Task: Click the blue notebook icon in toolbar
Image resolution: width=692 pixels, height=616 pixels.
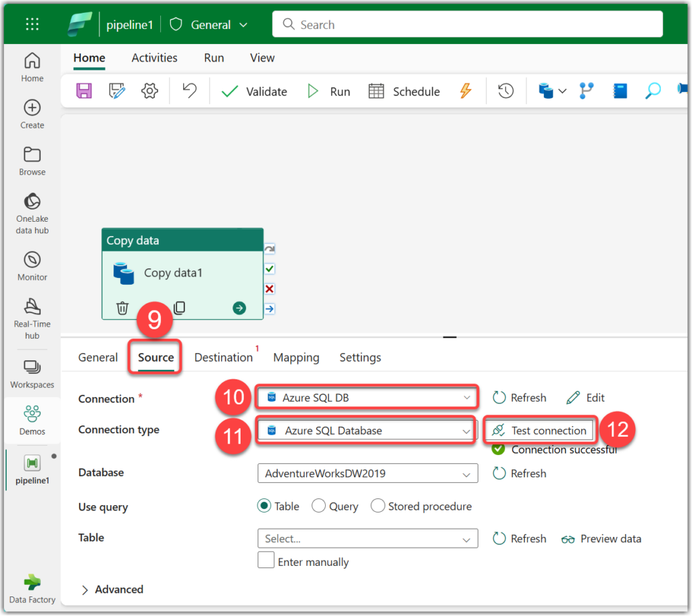Action: click(x=620, y=91)
